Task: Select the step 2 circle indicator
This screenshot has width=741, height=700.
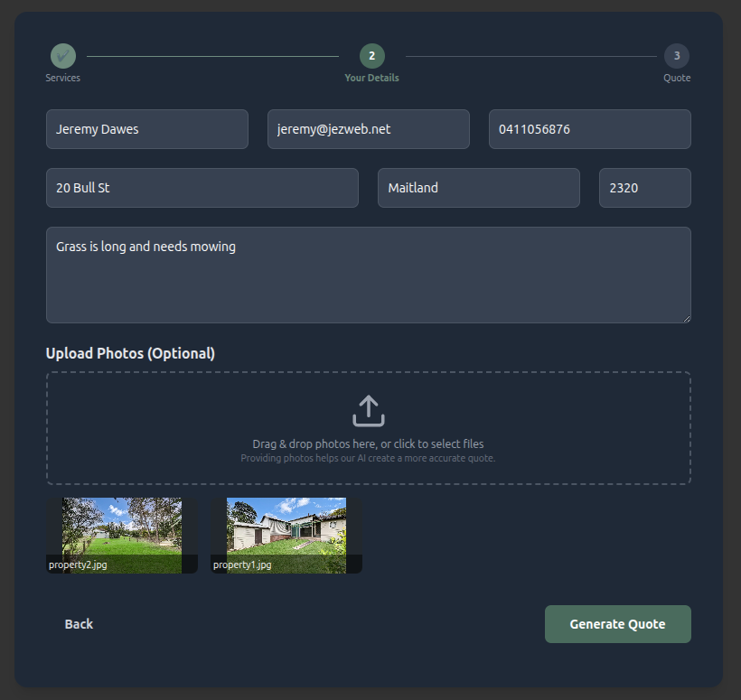Action: [371, 56]
